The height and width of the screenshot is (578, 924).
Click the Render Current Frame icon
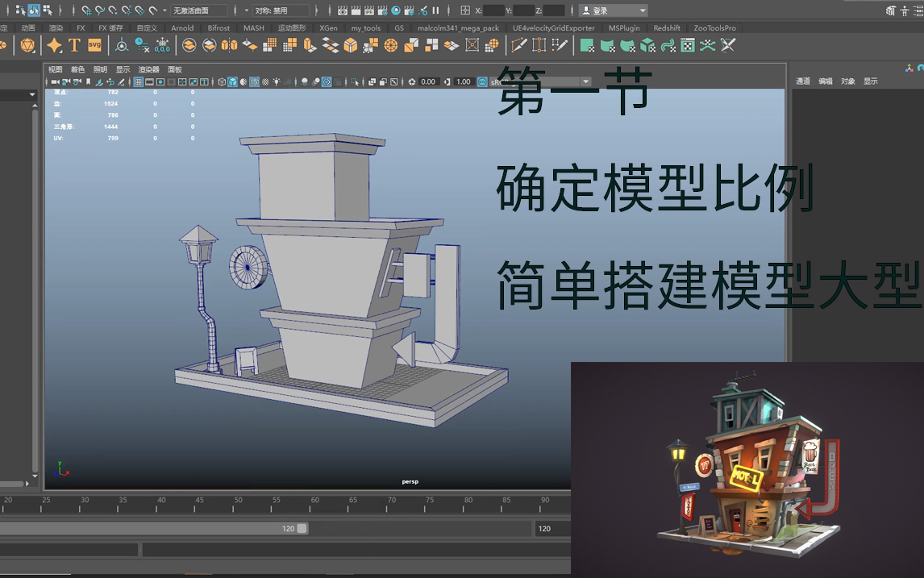click(356, 10)
